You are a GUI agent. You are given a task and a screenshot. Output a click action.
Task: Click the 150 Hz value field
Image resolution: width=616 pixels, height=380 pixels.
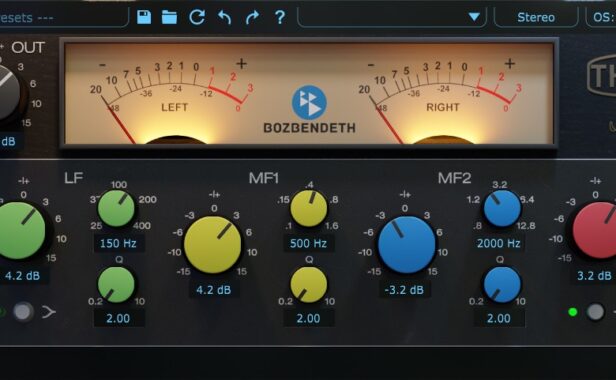118,243
